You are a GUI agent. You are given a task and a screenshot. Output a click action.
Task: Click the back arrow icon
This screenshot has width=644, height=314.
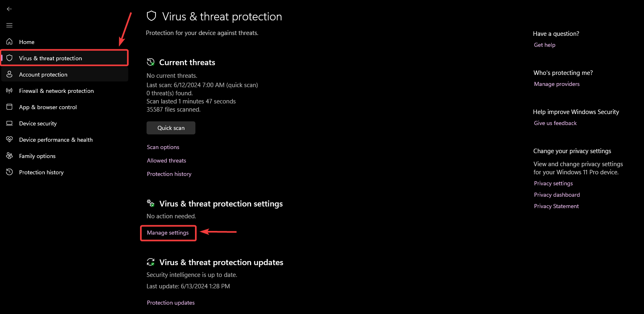9,9
